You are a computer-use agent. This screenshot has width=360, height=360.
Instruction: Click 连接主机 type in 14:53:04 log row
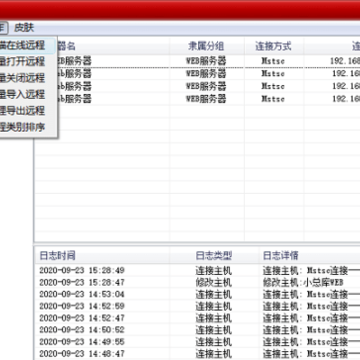(x=213, y=294)
